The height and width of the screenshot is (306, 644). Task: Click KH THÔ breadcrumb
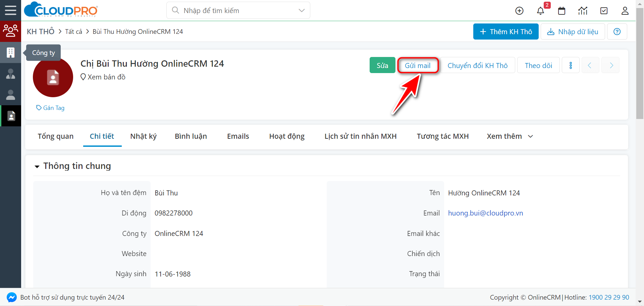pyautogui.click(x=41, y=32)
